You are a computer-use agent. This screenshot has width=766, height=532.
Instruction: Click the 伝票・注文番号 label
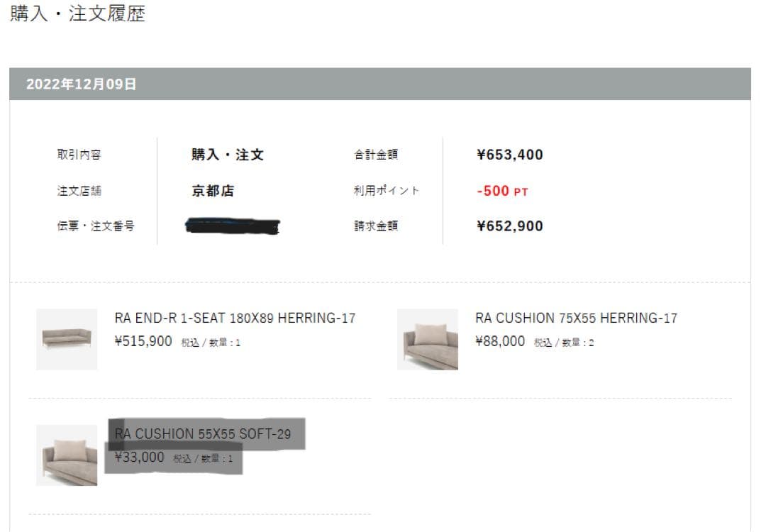pos(96,227)
